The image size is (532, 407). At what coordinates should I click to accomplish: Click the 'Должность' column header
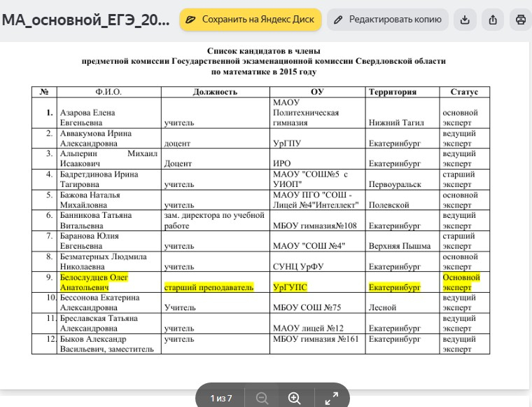click(x=215, y=92)
